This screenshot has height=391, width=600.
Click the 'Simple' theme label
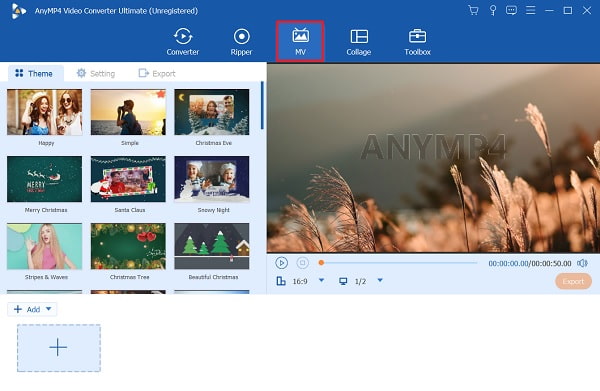click(130, 143)
